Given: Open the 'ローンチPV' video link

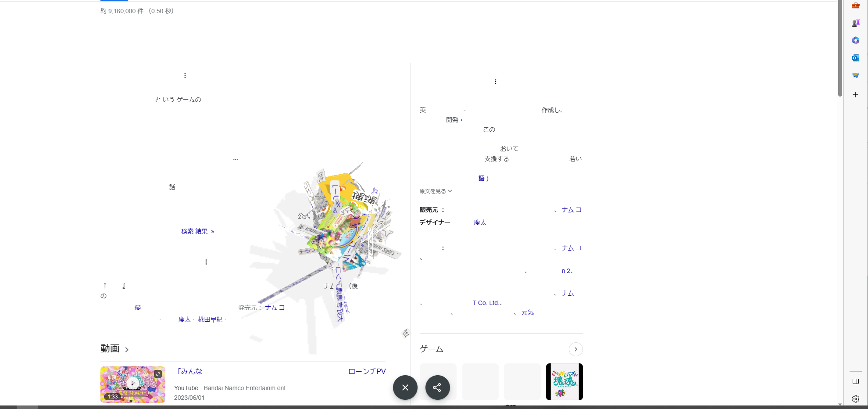Looking at the screenshot, I should point(367,371).
